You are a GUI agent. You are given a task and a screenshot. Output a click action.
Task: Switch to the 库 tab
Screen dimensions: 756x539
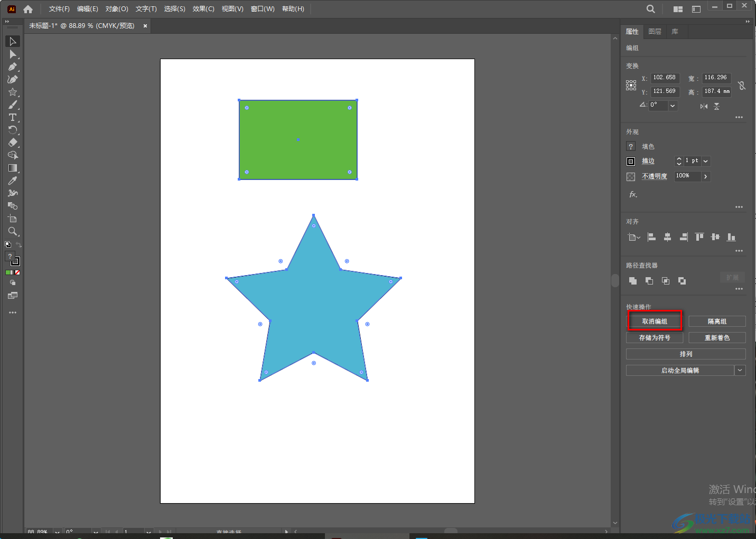pos(675,32)
